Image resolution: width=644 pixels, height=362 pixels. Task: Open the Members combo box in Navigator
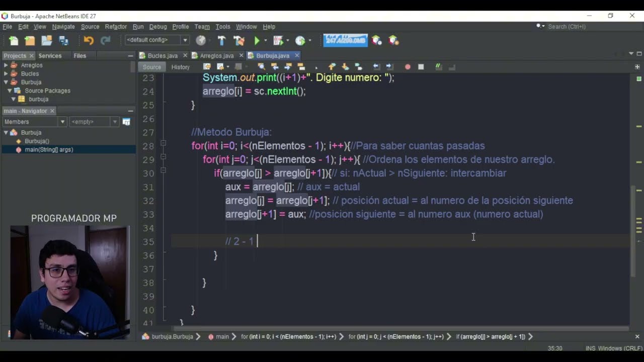point(34,122)
